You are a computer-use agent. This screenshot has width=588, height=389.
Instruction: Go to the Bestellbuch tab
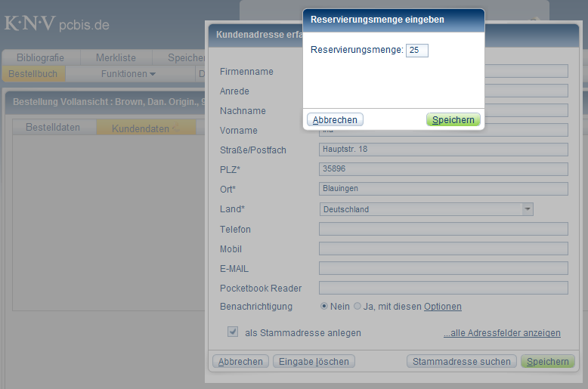click(32, 74)
